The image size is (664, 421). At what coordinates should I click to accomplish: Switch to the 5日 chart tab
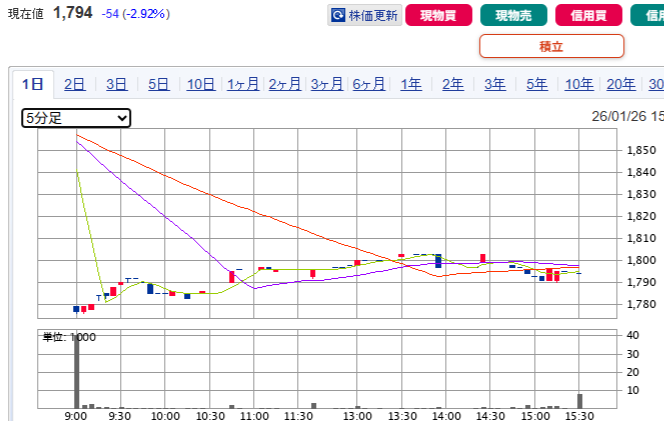(x=159, y=85)
